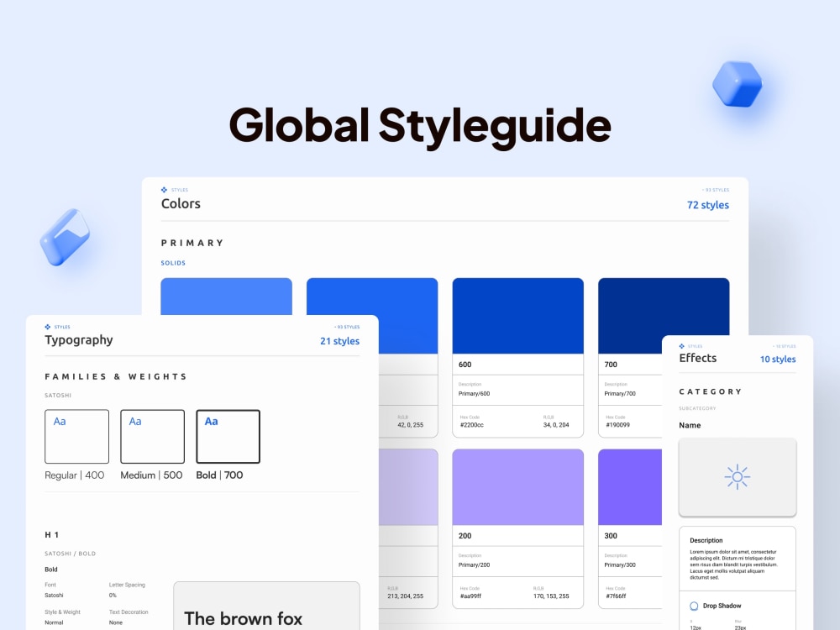Click the H 1 heading label

[x=51, y=534]
